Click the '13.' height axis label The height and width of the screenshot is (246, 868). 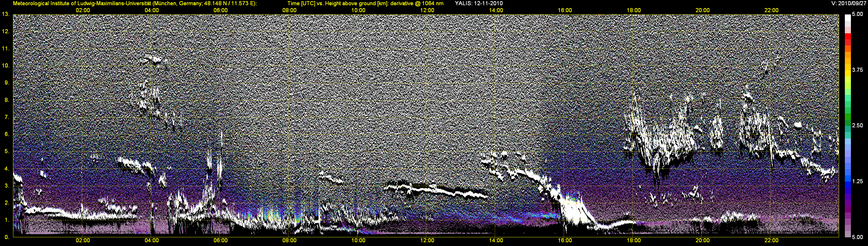(5, 14)
